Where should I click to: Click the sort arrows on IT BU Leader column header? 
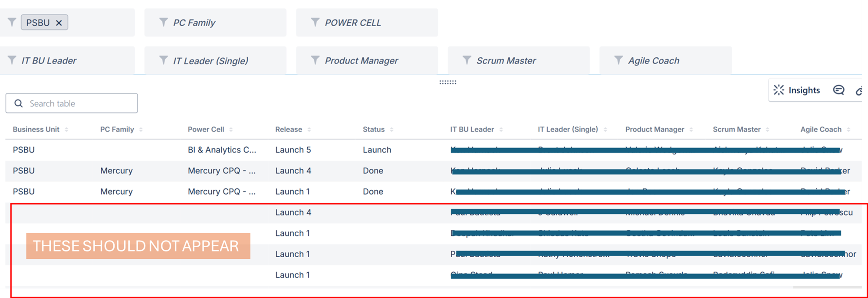(501, 129)
